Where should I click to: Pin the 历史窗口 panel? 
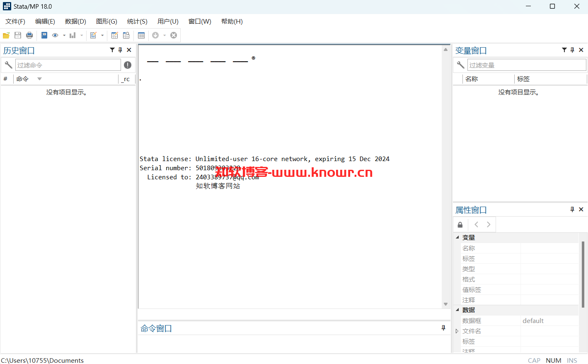(x=120, y=50)
